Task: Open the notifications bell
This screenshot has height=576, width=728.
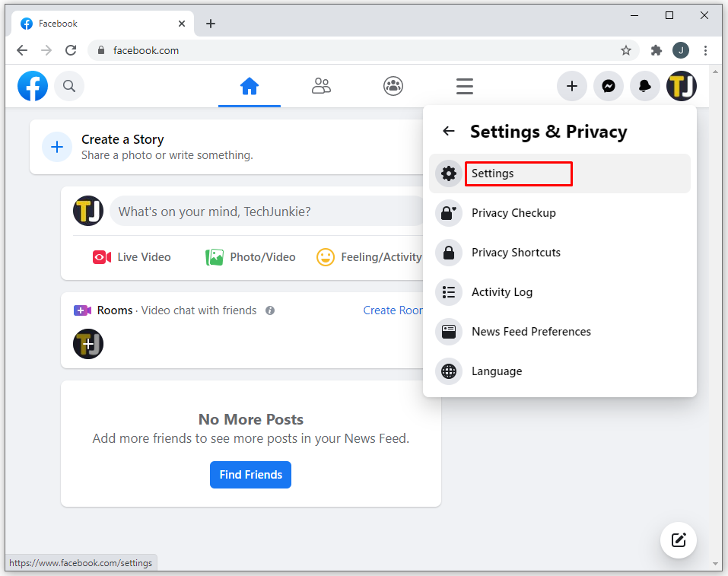Action: tap(645, 86)
